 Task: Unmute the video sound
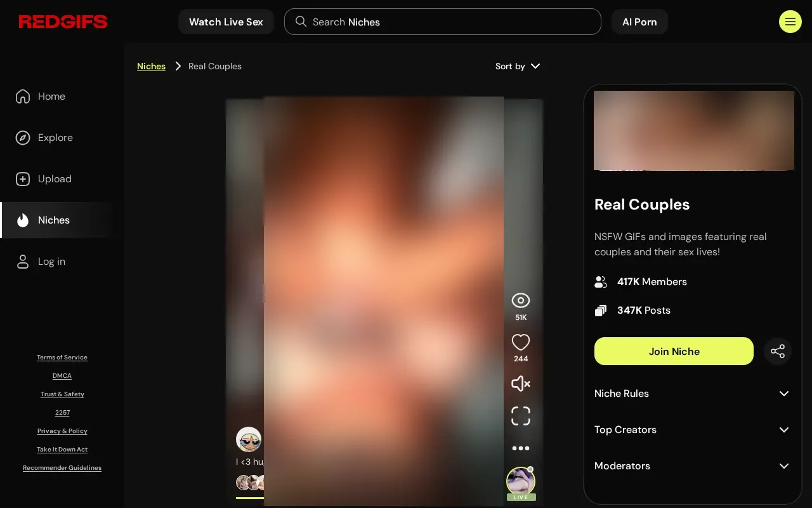click(521, 384)
